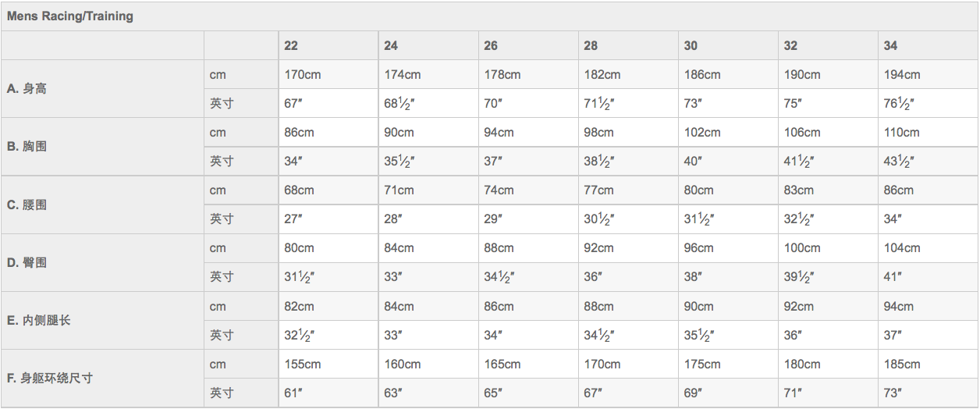Viewport: 980px width, 409px height.
Task: Click the 英寸 unit label in 胸围 row
Action: pos(222,161)
